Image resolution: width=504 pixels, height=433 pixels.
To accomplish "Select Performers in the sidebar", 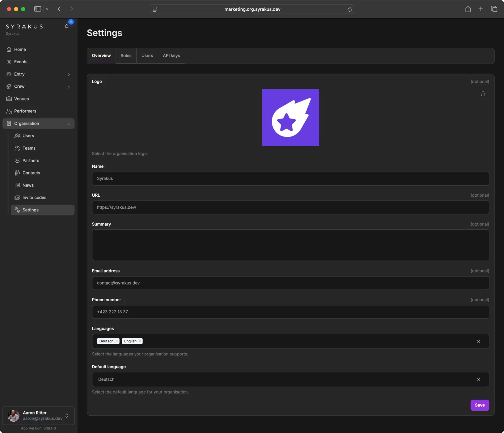I will coord(25,111).
